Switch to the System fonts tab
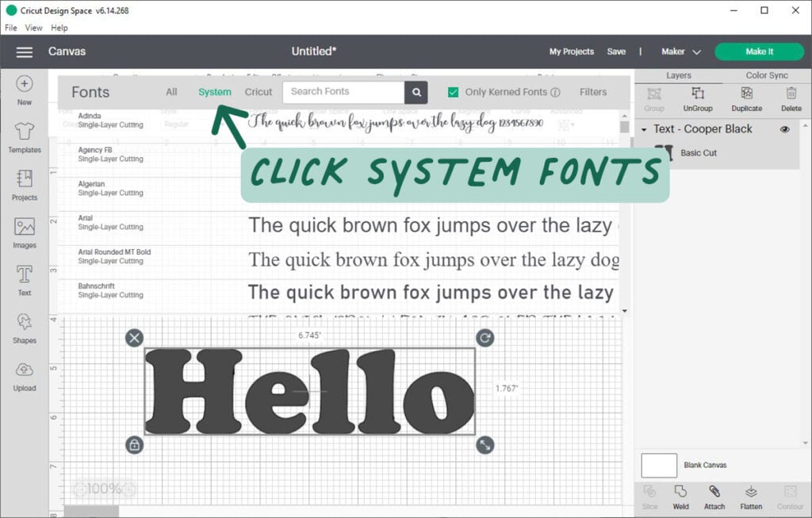 click(x=215, y=92)
